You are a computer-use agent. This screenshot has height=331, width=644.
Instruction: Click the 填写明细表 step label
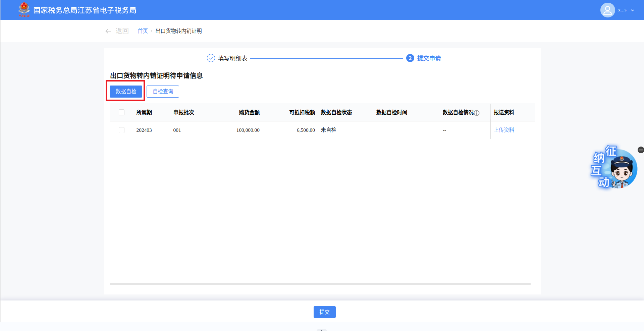[232, 58]
